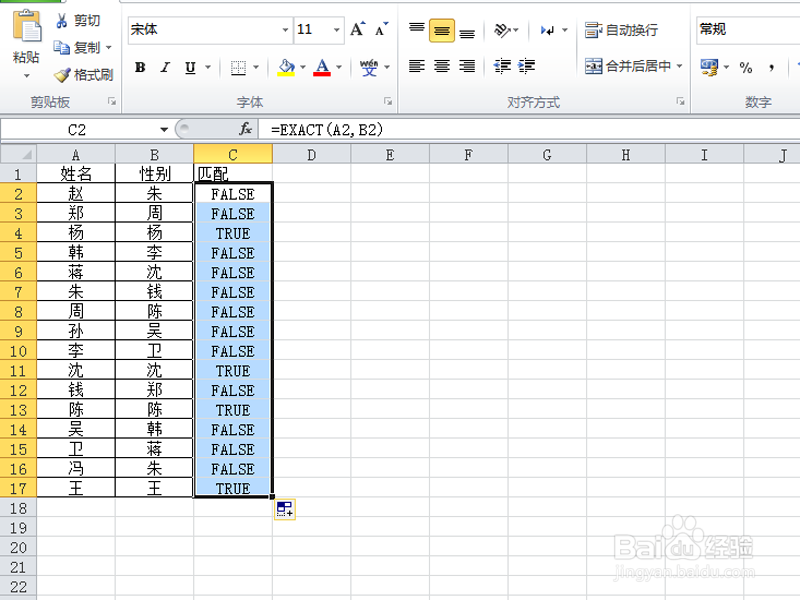
Task: Align text right
Action: pyautogui.click(x=467, y=66)
